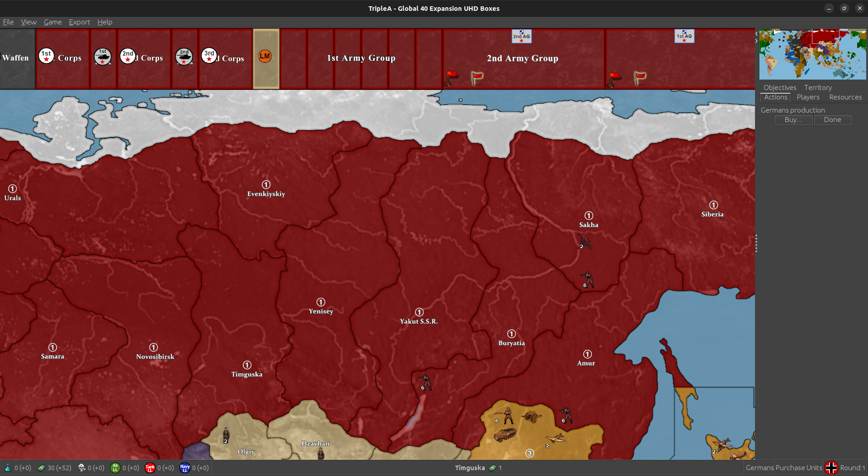
Task: Click the red Tank LL icon
Action: point(150,468)
